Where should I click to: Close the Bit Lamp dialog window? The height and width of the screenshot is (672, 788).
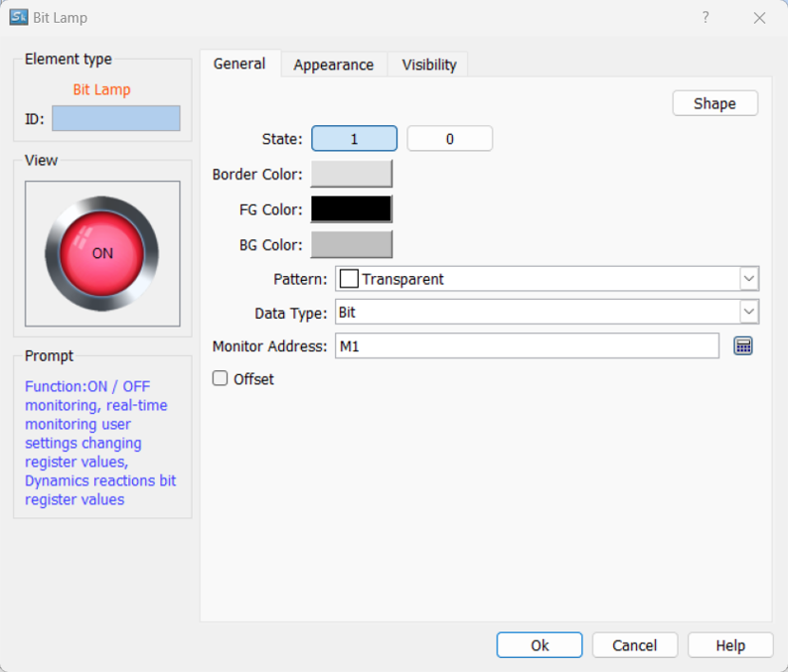click(760, 17)
